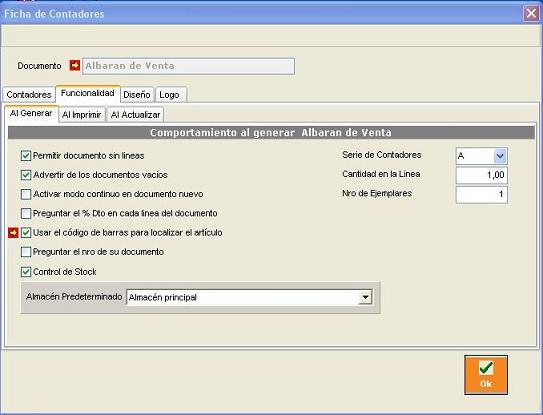Select the Al Actualizar sub-tab

(135, 115)
